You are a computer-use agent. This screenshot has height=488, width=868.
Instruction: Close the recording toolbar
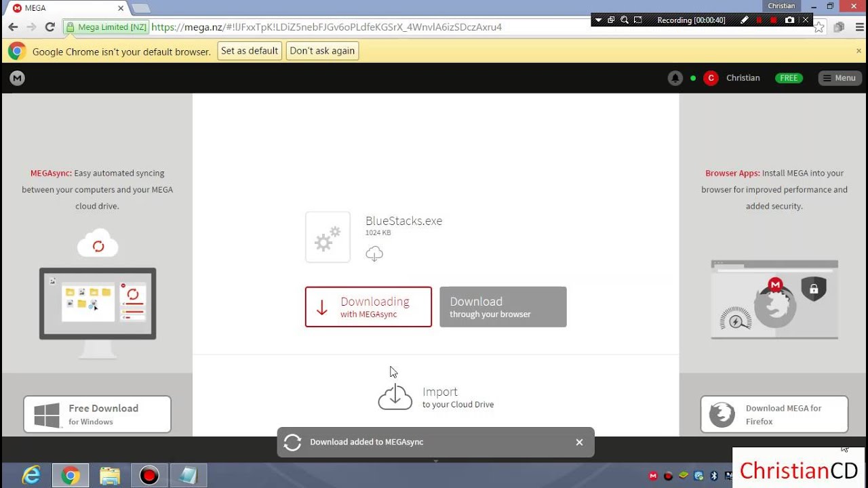click(806, 20)
